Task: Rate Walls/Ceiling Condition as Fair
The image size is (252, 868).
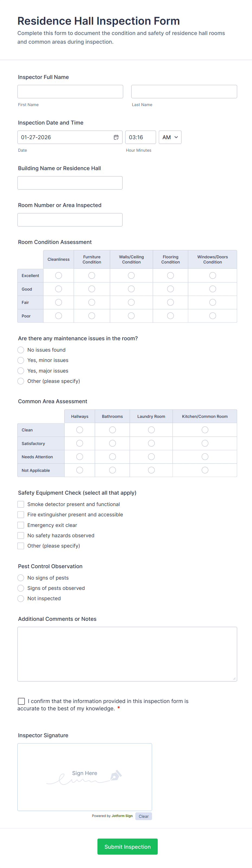Action: click(x=131, y=302)
